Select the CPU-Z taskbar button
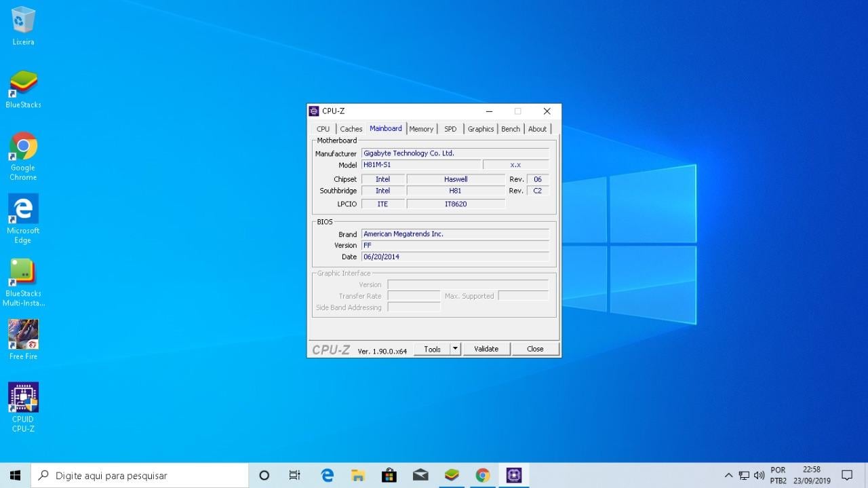 click(514, 475)
